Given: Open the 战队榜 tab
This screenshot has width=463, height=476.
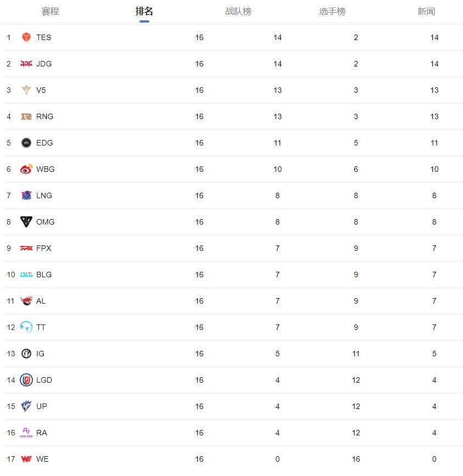Looking at the screenshot, I should [x=238, y=11].
